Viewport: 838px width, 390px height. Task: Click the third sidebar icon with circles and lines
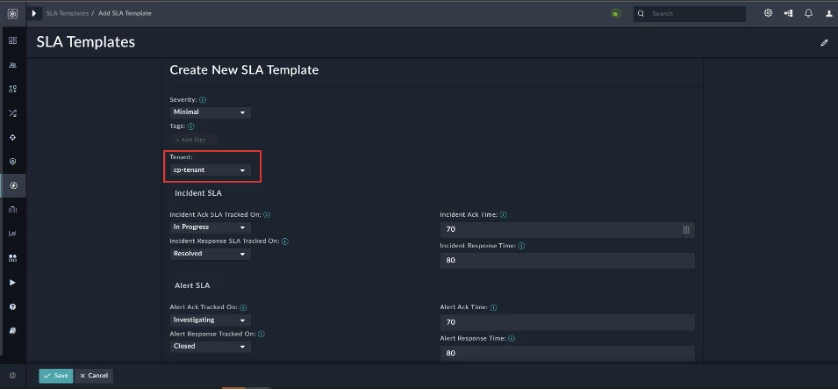[13, 89]
